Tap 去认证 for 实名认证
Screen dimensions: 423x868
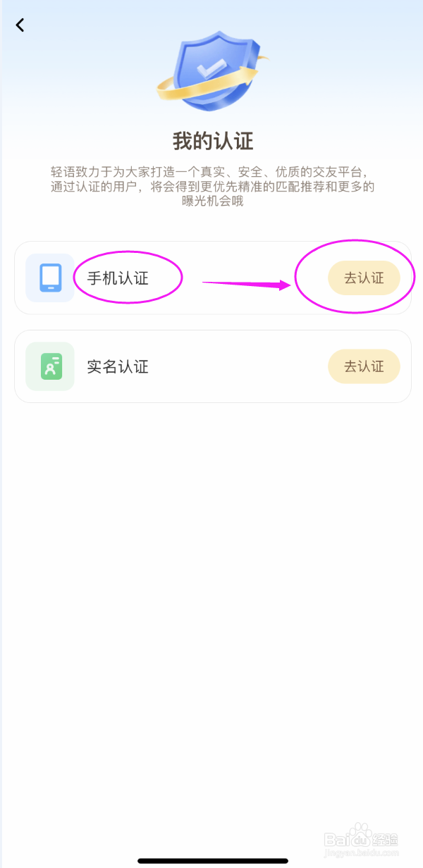[364, 366]
